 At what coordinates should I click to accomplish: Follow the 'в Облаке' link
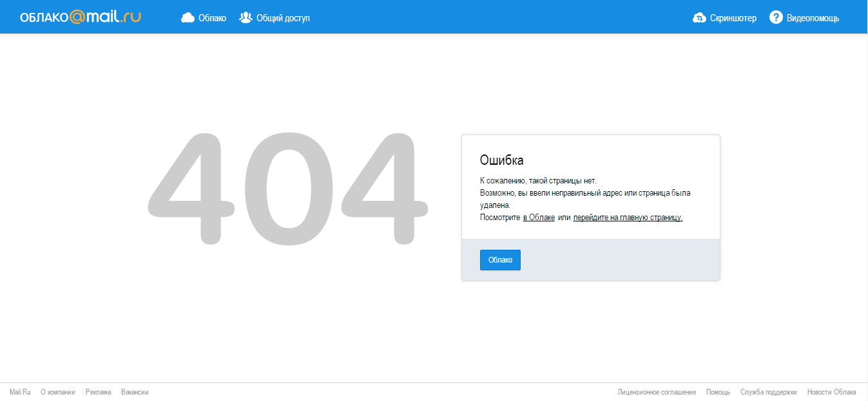pos(539,218)
